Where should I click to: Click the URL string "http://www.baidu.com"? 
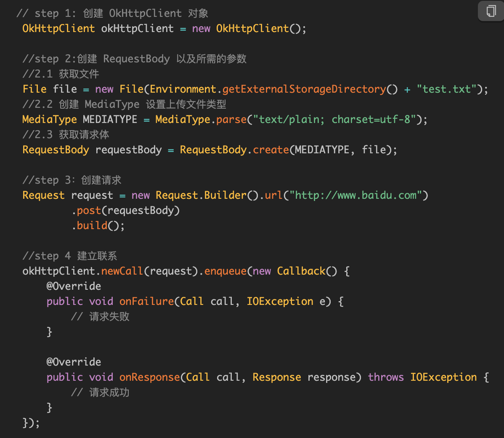(356, 195)
